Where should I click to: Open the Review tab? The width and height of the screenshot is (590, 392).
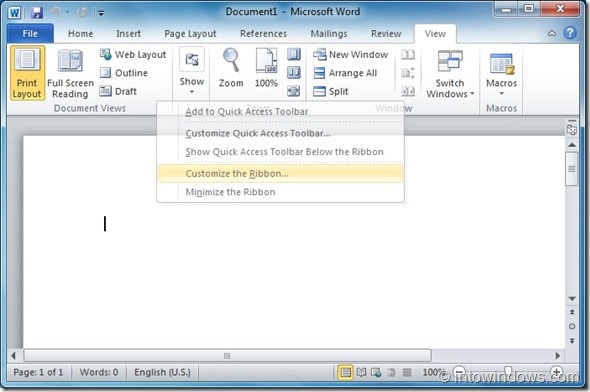[386, 33]
